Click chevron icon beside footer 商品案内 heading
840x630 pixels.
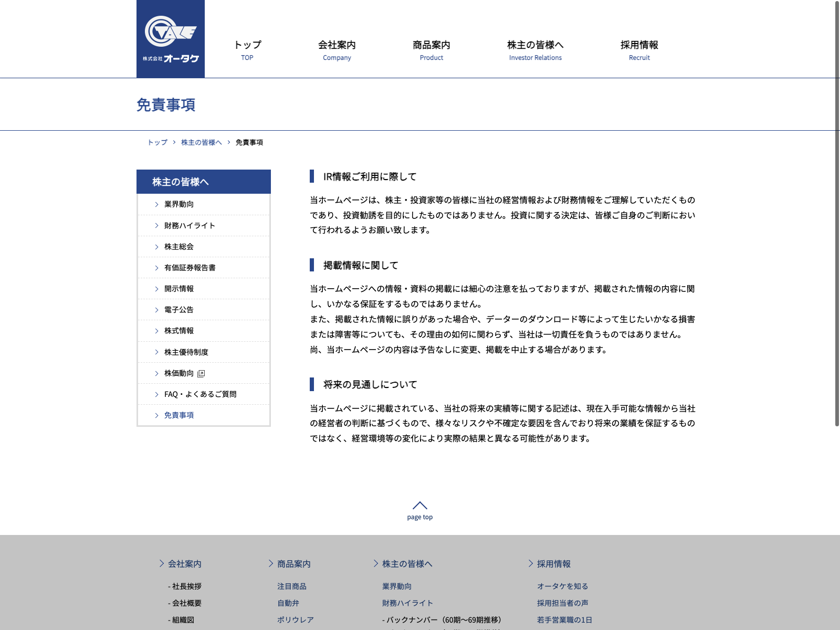point(271,563)
